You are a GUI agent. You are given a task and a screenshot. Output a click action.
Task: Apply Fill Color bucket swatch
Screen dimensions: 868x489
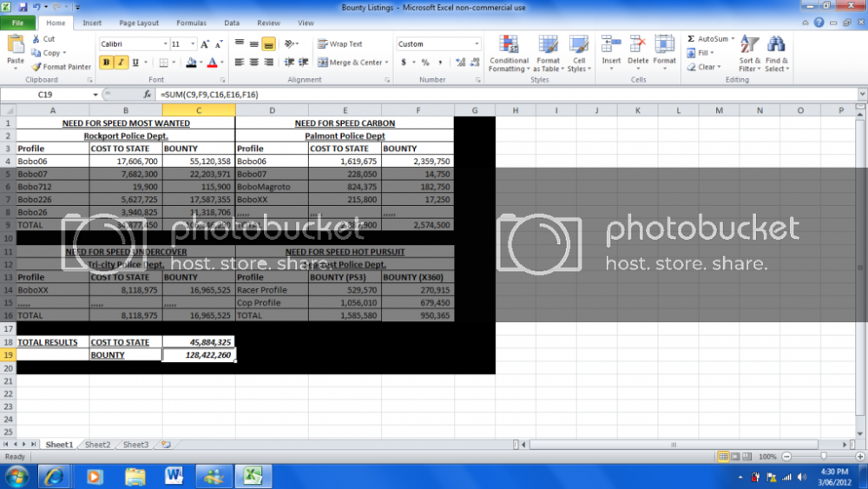191,63
